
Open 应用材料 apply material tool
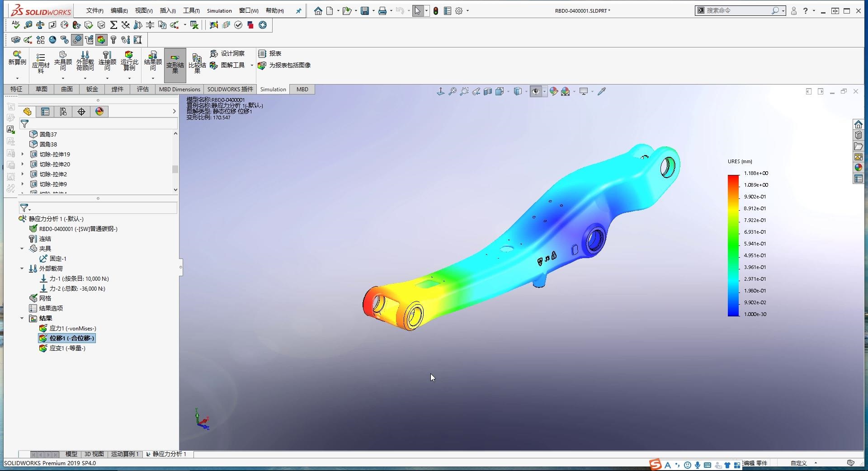click(41, 63)
